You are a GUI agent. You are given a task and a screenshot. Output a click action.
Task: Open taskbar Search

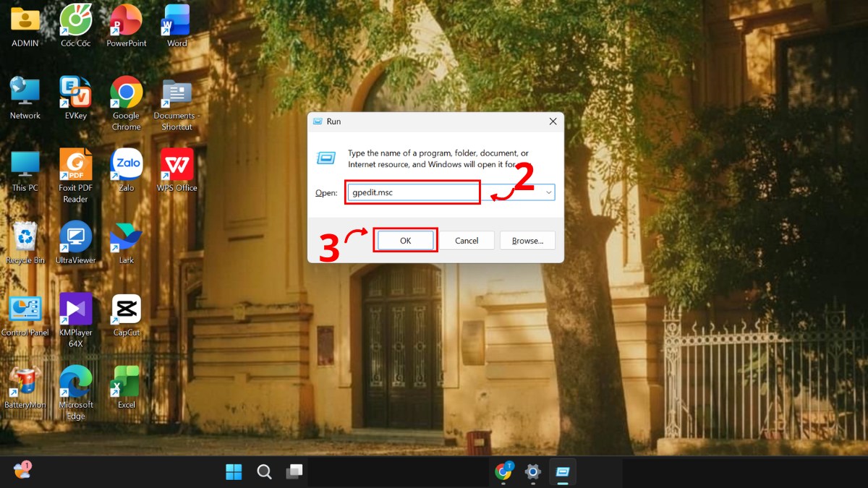264,471
